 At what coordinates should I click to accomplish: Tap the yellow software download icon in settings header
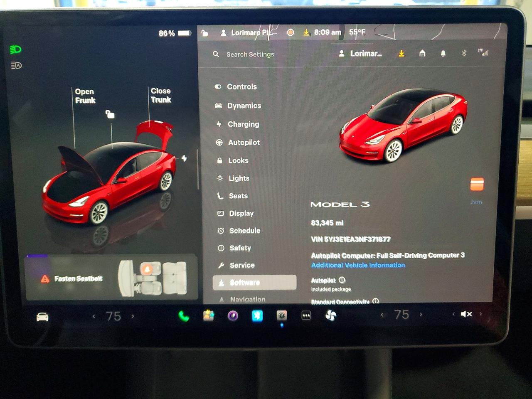(401, 53)
